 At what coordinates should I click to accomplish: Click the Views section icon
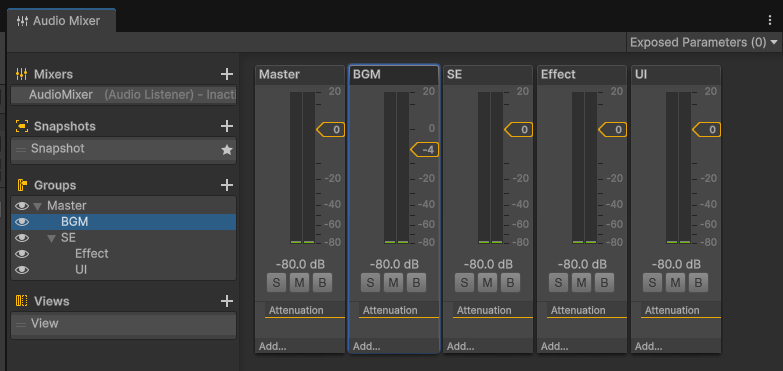click(21, 301)
